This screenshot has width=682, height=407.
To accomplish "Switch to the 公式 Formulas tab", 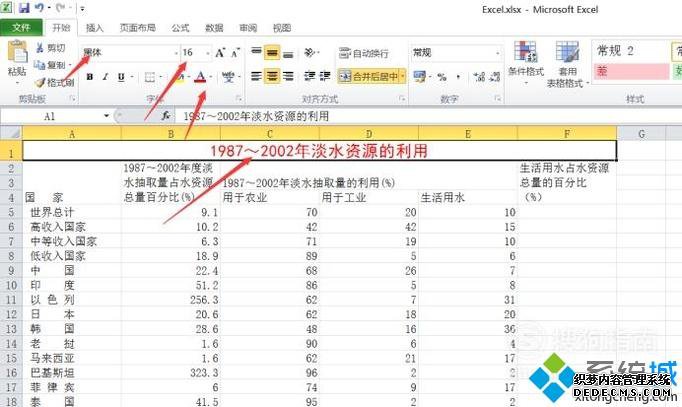I will (x=180, y=28).
